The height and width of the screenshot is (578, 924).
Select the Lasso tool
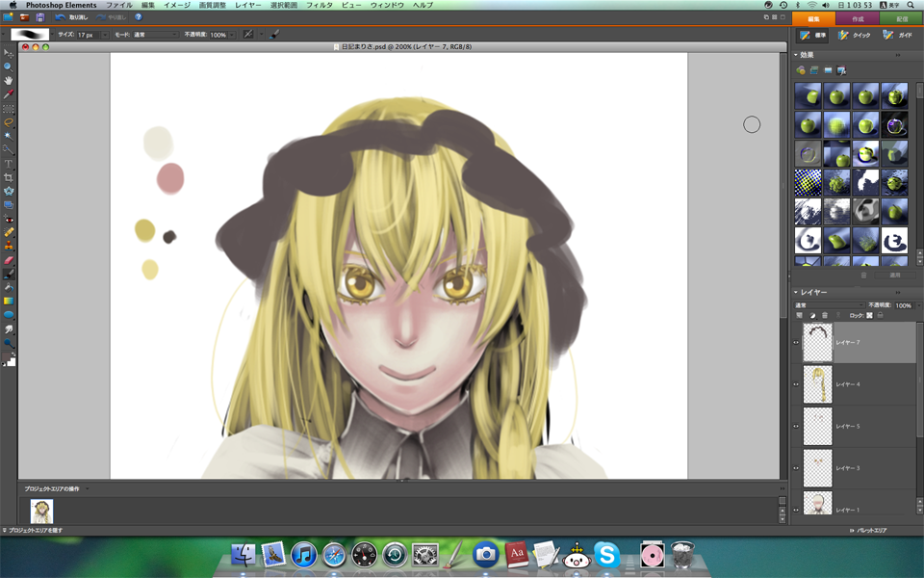point(9,122)
